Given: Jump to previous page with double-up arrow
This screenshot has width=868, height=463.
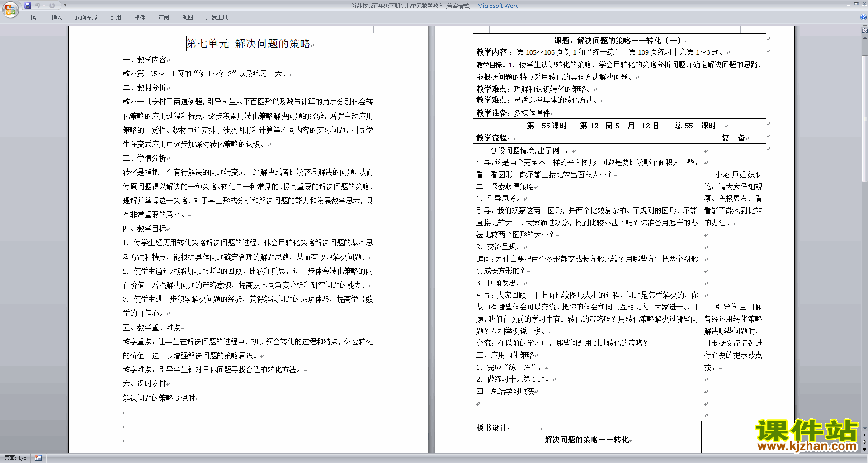Looking at the screenshot, I should [864, 435].
